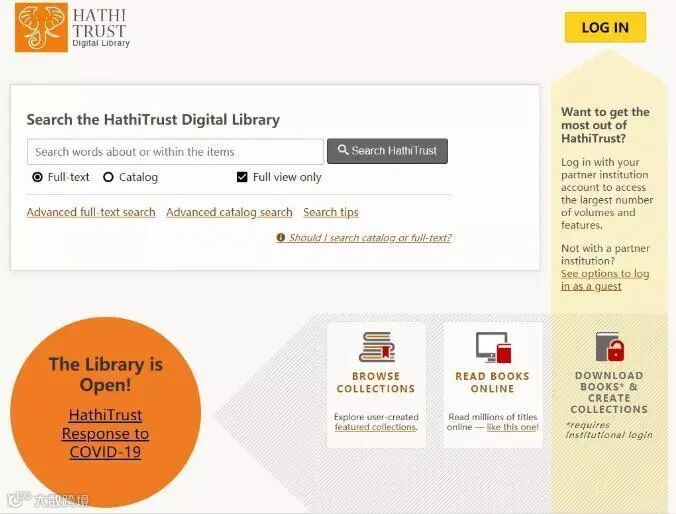Click the info icon beside catalog question
Image resolution: width=676 pixels, height=514 pixels.
point(281,238)
